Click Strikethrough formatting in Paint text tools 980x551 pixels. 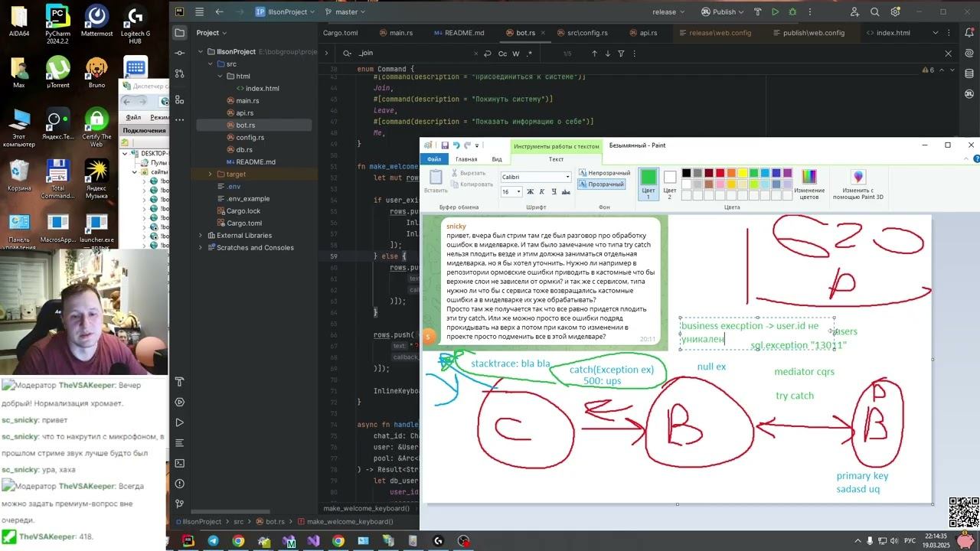tap(566, 192)
